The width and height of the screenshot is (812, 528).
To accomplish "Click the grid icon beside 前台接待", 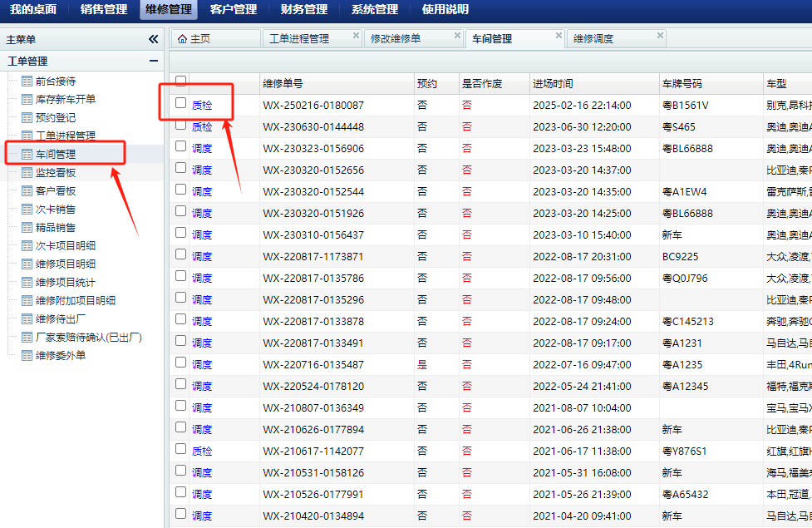I will 27,81.
